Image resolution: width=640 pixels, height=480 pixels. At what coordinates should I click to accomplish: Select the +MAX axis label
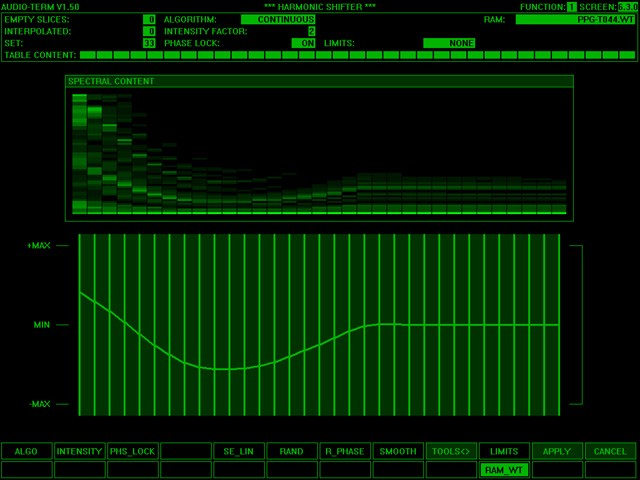(x=39, y=245)
